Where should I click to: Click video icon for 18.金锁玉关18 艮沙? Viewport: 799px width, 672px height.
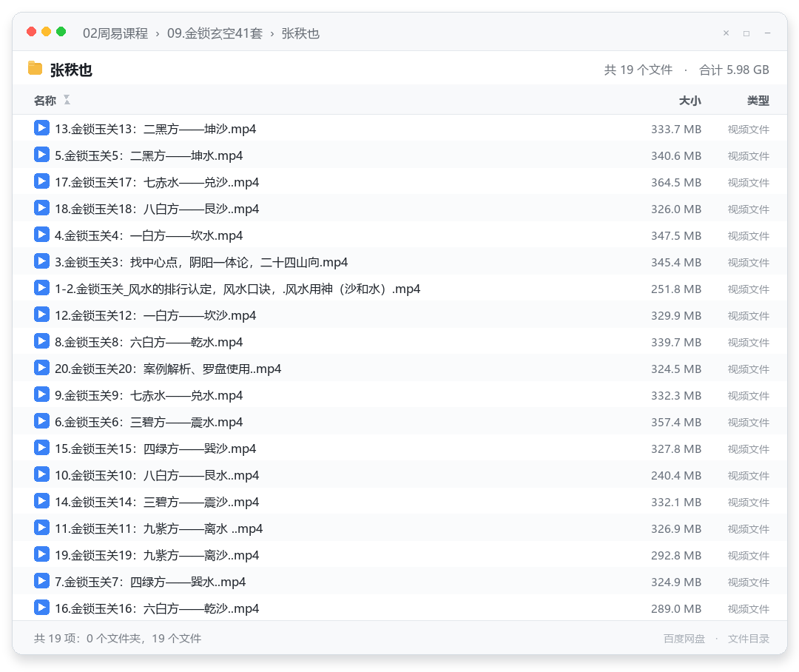click(x=41, y=208)
